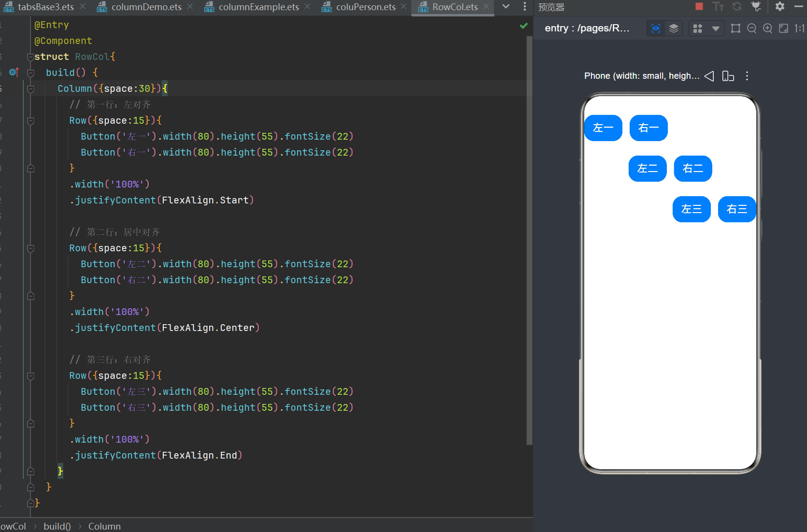Open dropdown next to multi-device icon

[716, 29]
